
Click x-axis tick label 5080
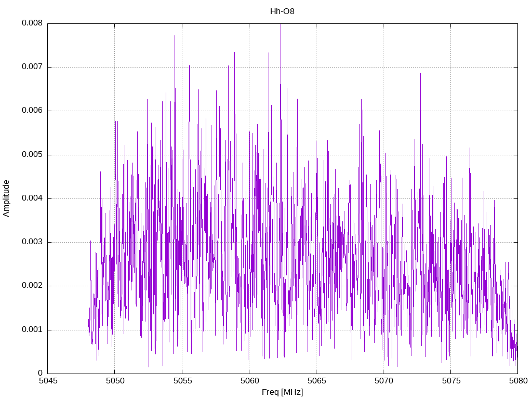click(x=518, y=381)
